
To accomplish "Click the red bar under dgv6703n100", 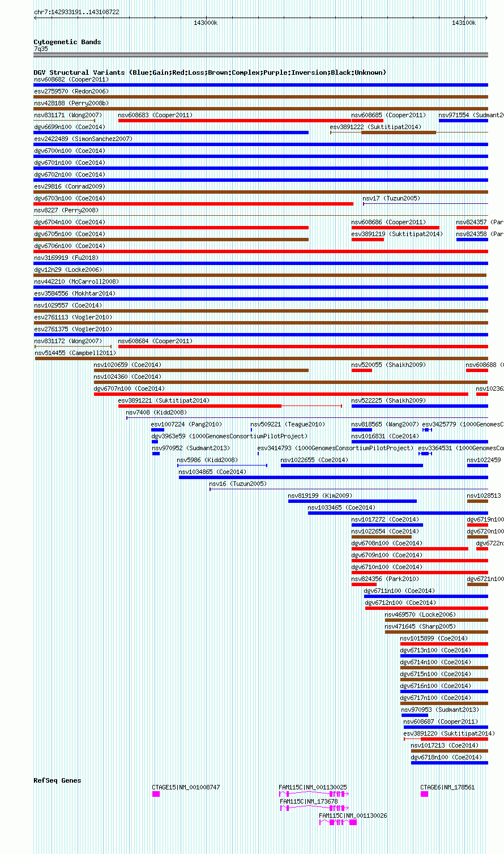I will pyautogui.click(x=194, y=204).
